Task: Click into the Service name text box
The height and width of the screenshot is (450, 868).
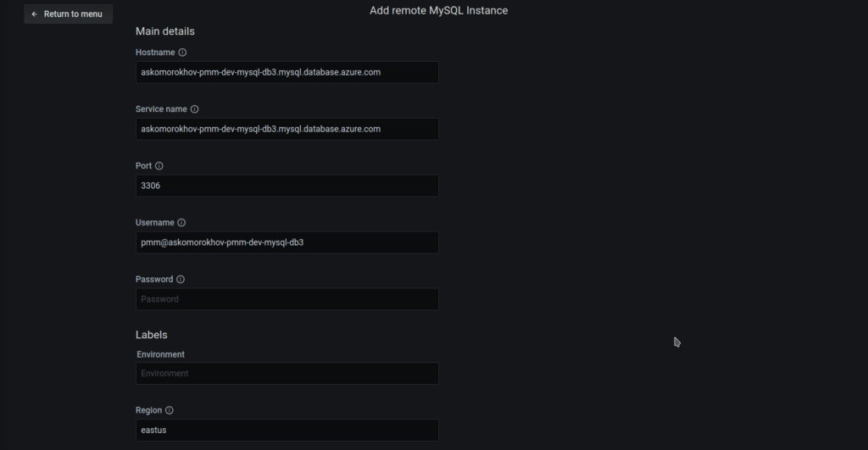Action: tap(287, 129)
